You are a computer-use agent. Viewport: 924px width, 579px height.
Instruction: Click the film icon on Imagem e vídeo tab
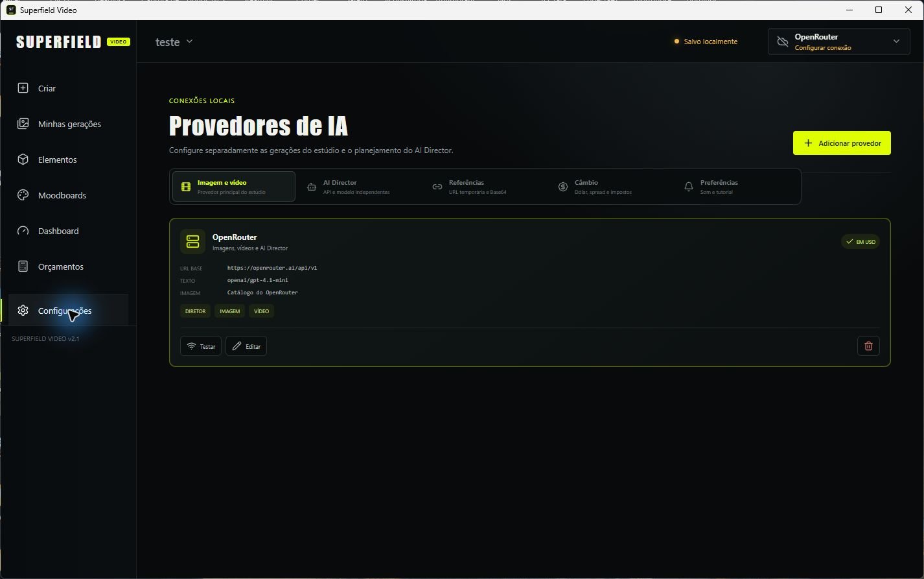[x=186, y=187]
